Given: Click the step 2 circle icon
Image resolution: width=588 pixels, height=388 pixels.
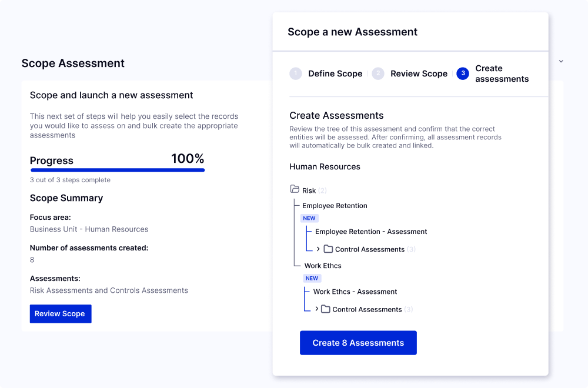Looking at the screenshot, I should (378, 73).
